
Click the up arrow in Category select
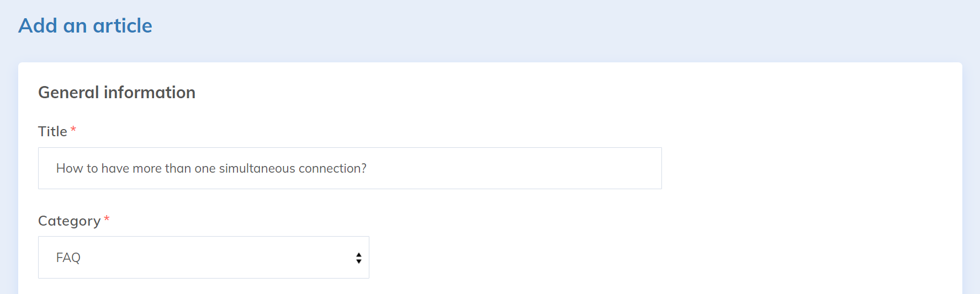[359, 254]
